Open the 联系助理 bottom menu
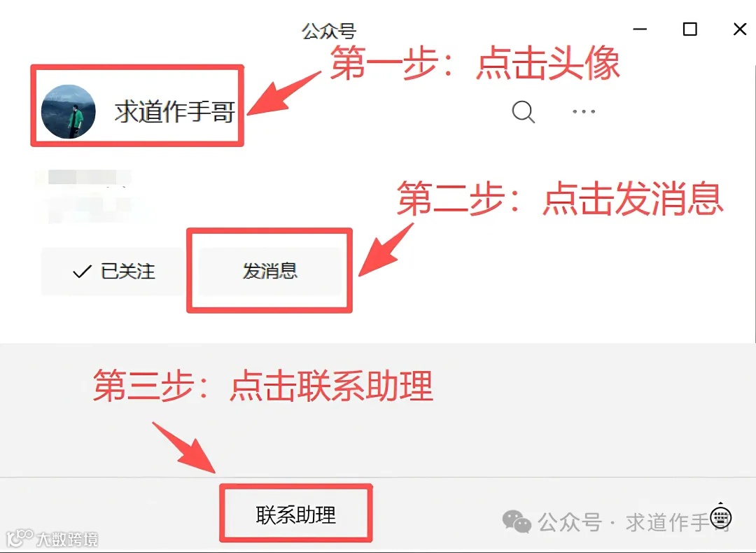Screen dimensions: 756x553 click(296, 515)
